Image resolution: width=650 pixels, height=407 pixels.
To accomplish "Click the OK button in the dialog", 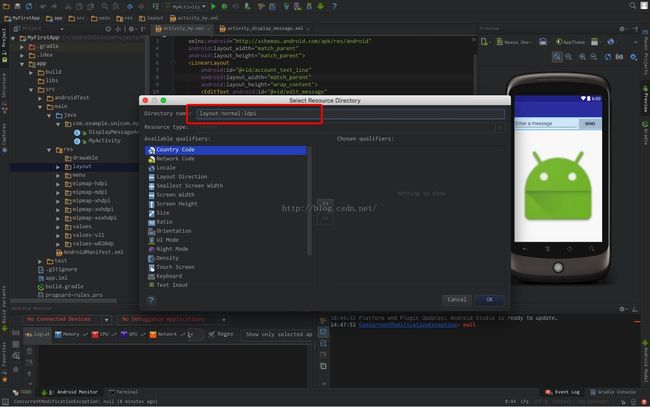I will point(490,300).
